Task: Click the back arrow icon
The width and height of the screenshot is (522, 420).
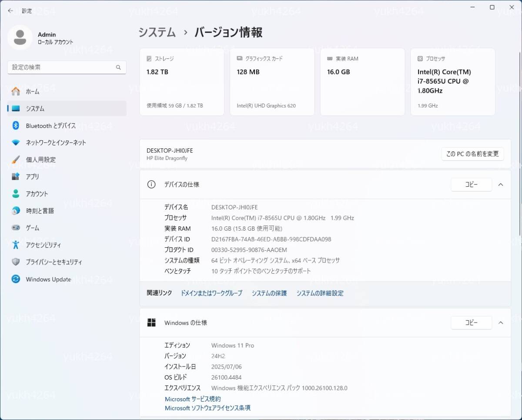Action: pos(10,10)
